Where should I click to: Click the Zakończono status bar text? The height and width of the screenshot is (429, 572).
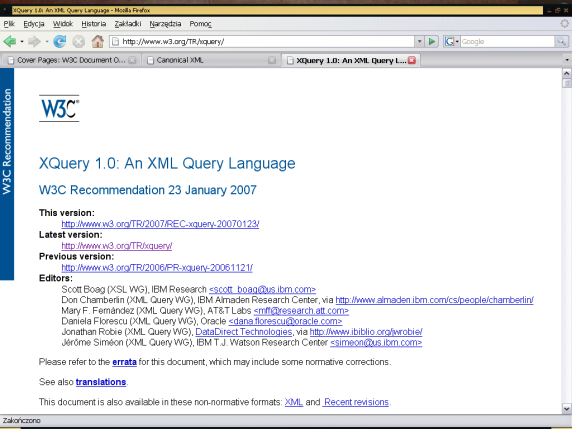(x=22, y=421)
